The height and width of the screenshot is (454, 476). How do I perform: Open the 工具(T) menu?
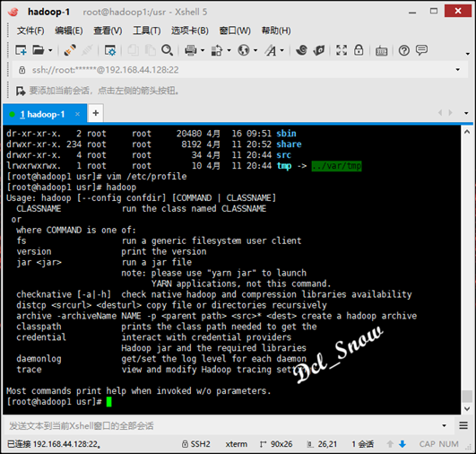coord(147,31)
